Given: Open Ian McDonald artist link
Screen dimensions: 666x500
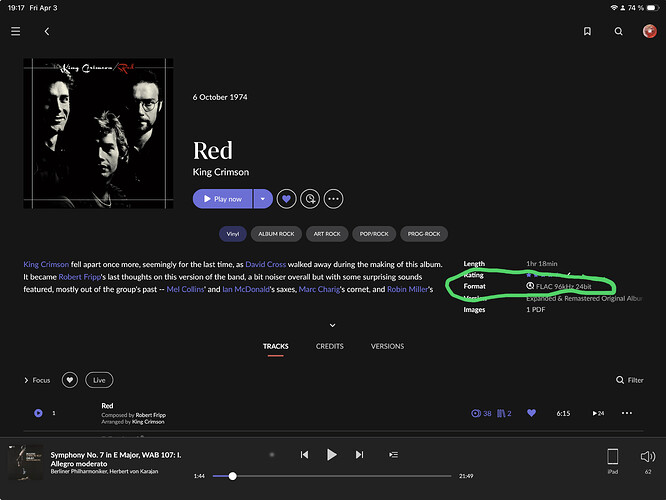Looking at the screenshot, I should click(x=246, y=289).
